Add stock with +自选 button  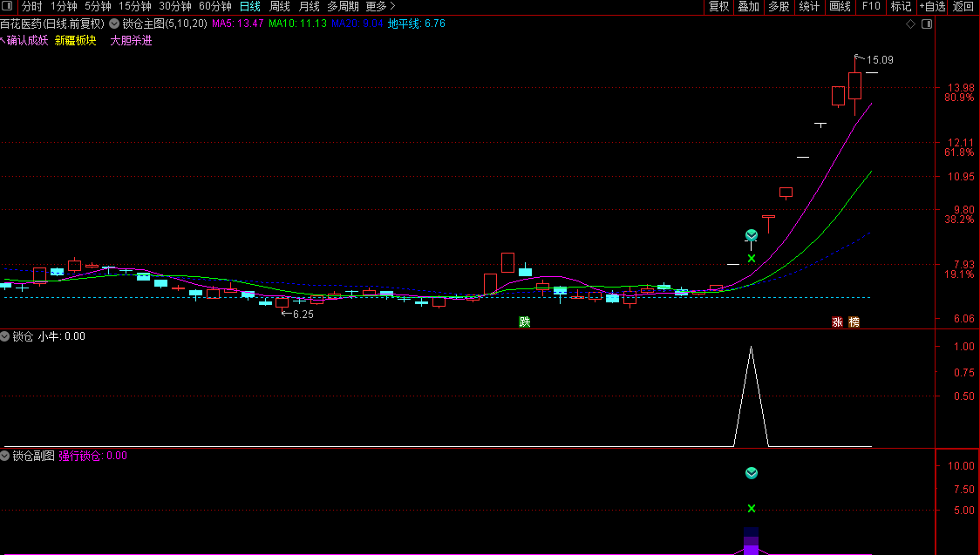932,6
